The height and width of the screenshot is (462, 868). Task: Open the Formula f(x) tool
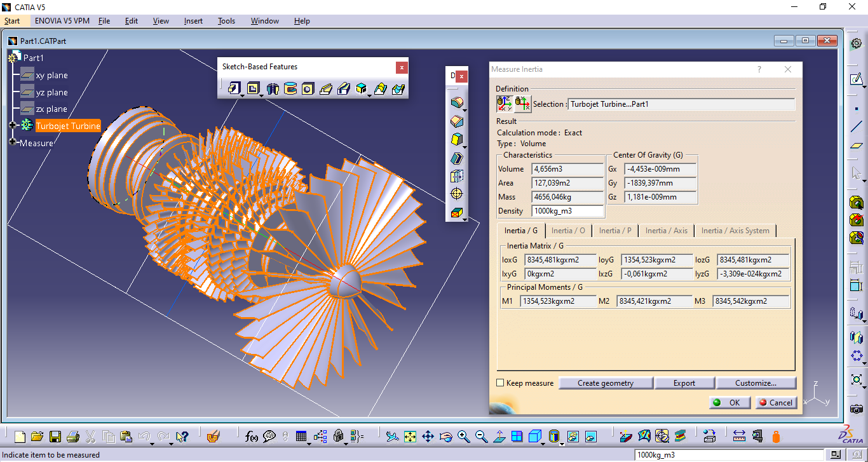pyautogui.click(x=252, y=436)
